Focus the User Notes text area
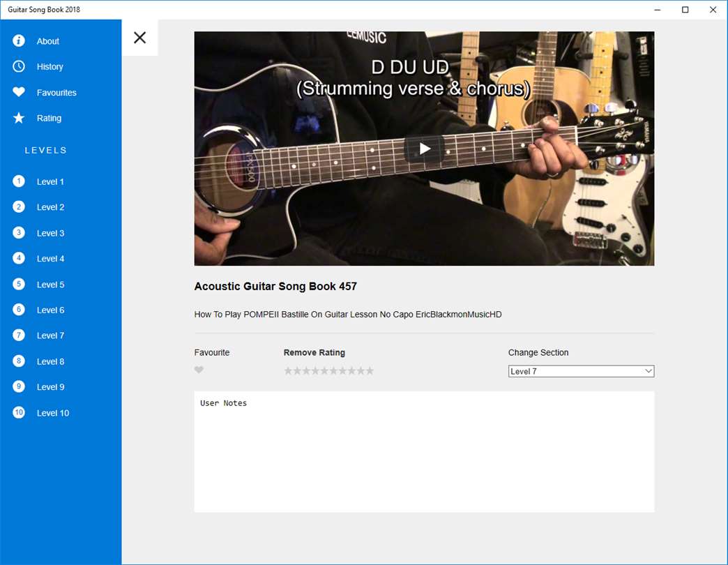The height and width of the screenshot is (565, 728). tap(425, 452)
